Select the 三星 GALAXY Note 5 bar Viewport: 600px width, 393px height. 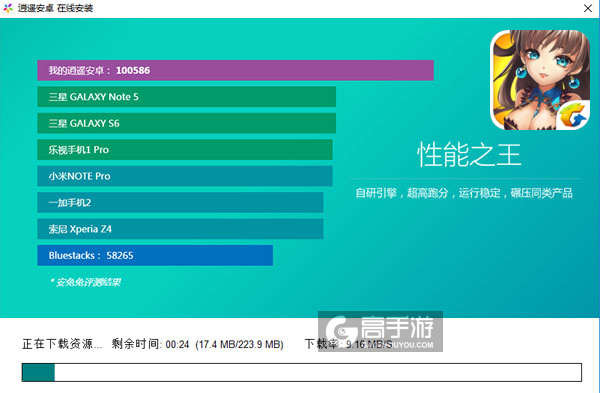click(x=186, y=97)
